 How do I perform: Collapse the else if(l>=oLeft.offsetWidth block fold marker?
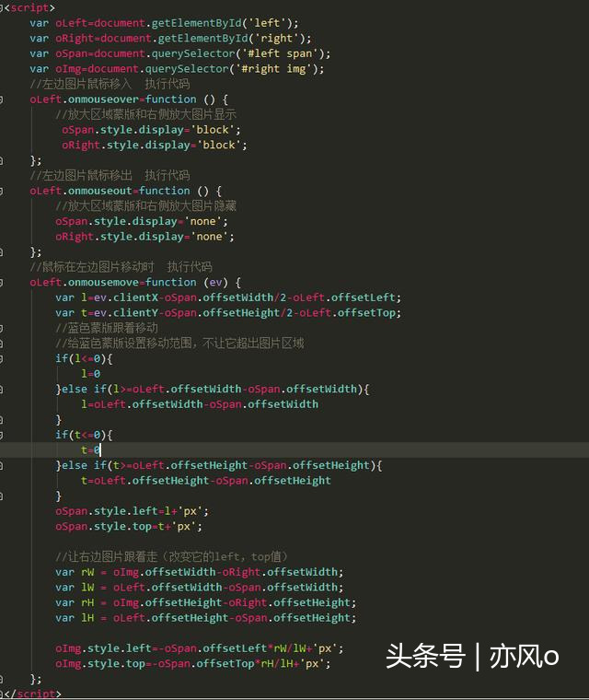click(x=1, y=390)
